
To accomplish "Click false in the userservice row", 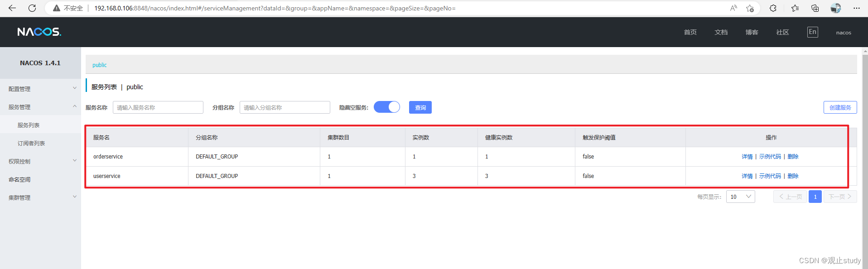I will tap(588, 176).
